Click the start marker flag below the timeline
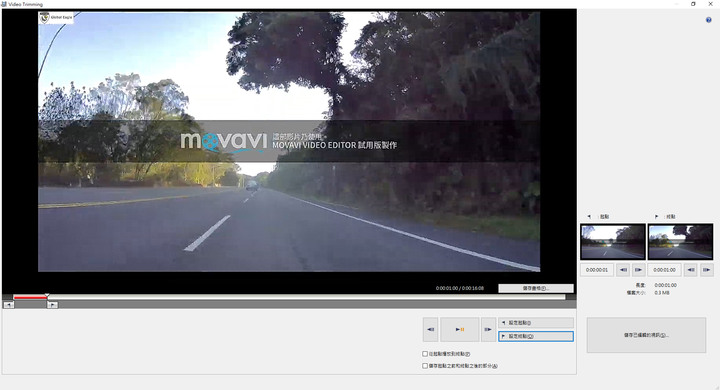 click(x=9, y=305)
